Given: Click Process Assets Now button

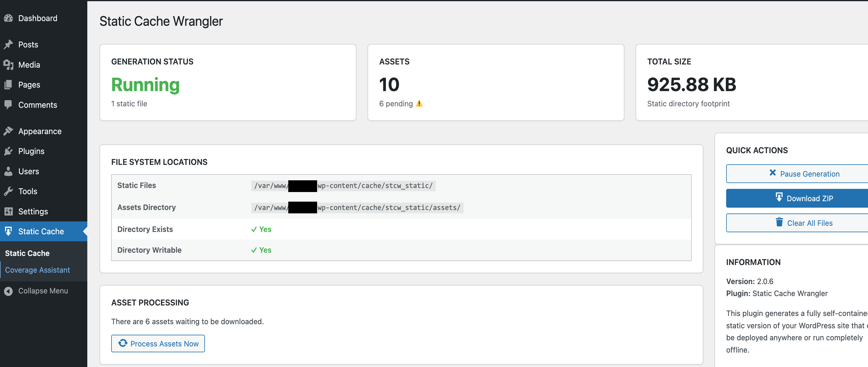Looking at the screenshot, I should coord(158,344).
